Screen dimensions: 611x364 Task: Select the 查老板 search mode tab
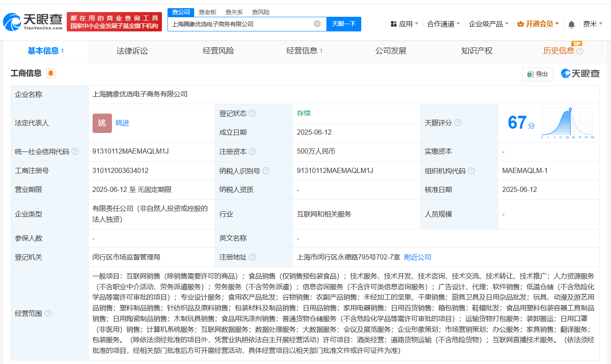pyautogui.click(x=207, y=12)
